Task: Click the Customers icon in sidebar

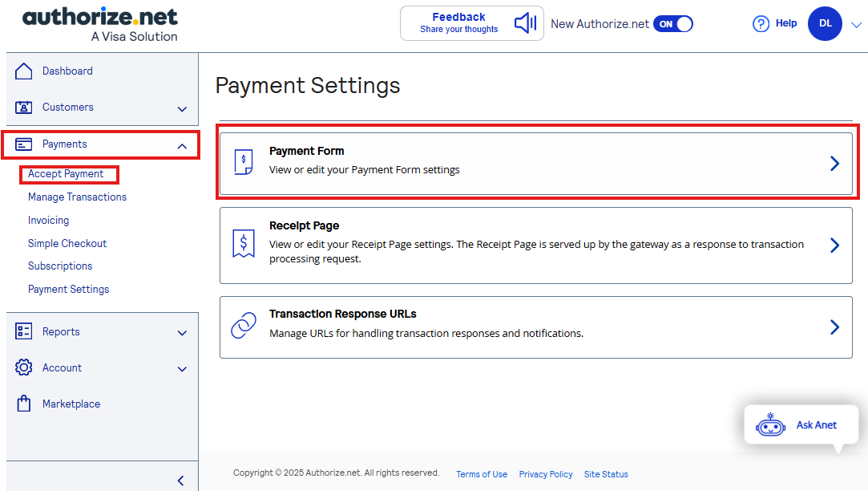Action: click(x=24, y=108)
